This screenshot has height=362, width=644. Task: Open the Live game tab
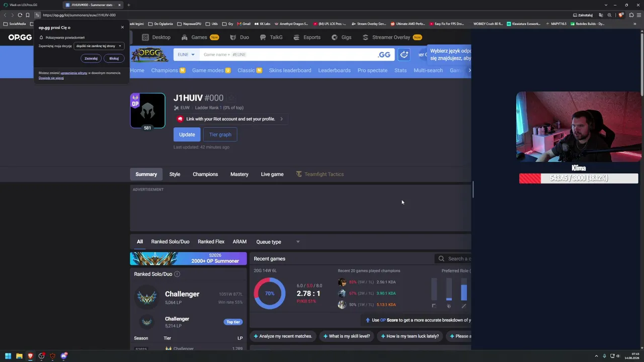click(272, 174)
